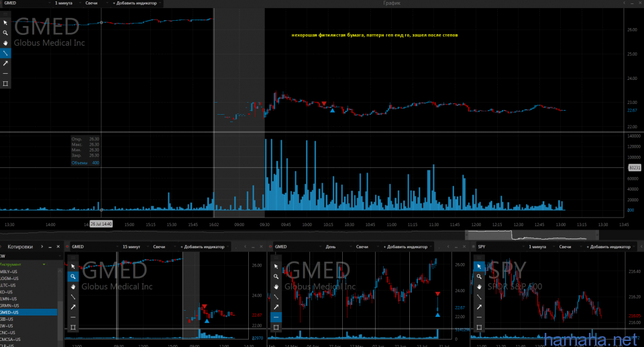Viewport: 644px width, 347px height.
Task: Select the arrow drawing tool in main chart
Action: pyautogui.click(x=5, y=63)
